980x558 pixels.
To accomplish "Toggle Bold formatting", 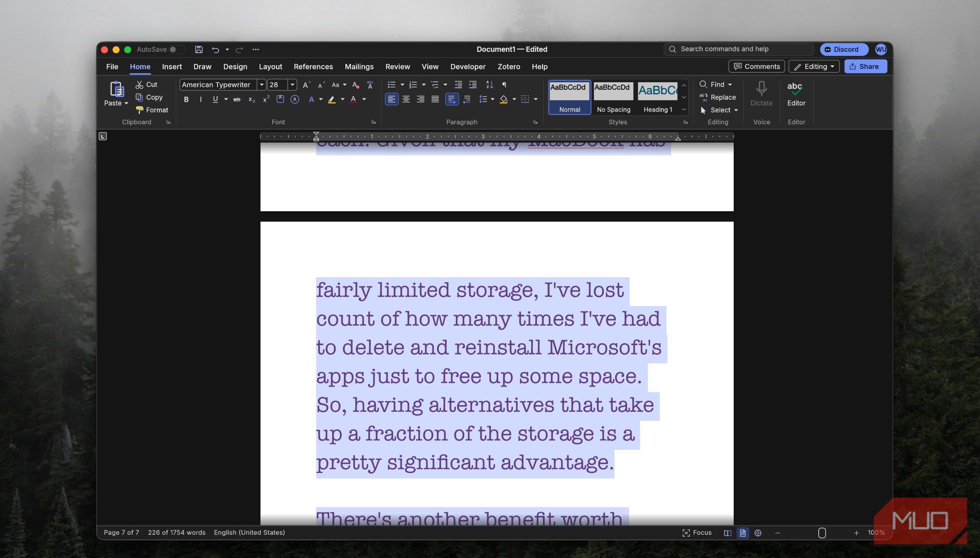I will [x=186, y=100].
